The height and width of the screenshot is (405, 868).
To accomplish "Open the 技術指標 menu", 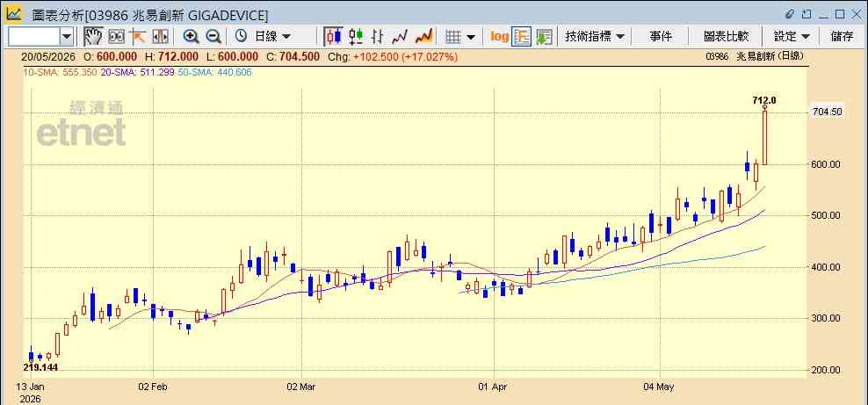I will [x=595, y=37].
